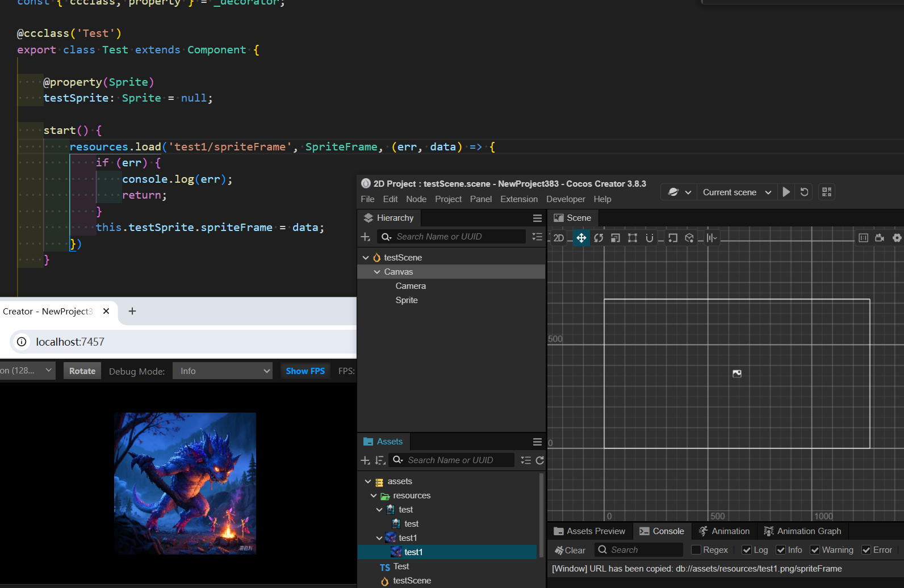Select the Rotate gizmo tool in scene toolbar
Image resolution: width=904 pixels, height=588 pixels.
(x=599, y=238)
